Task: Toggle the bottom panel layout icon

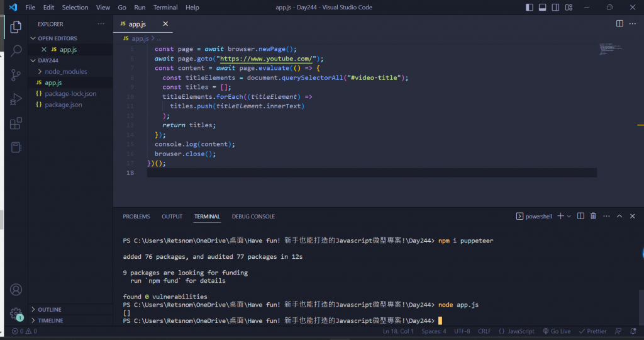Action: 543,8
